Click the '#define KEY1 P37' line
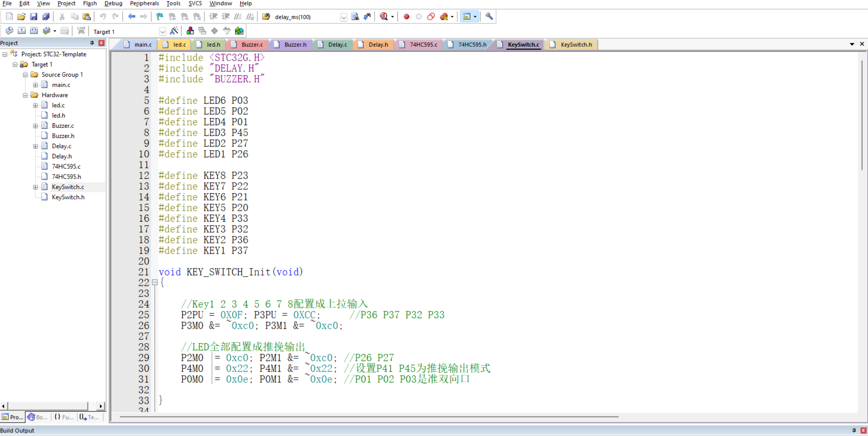The image size is (868, 436). tap(203, 251)
